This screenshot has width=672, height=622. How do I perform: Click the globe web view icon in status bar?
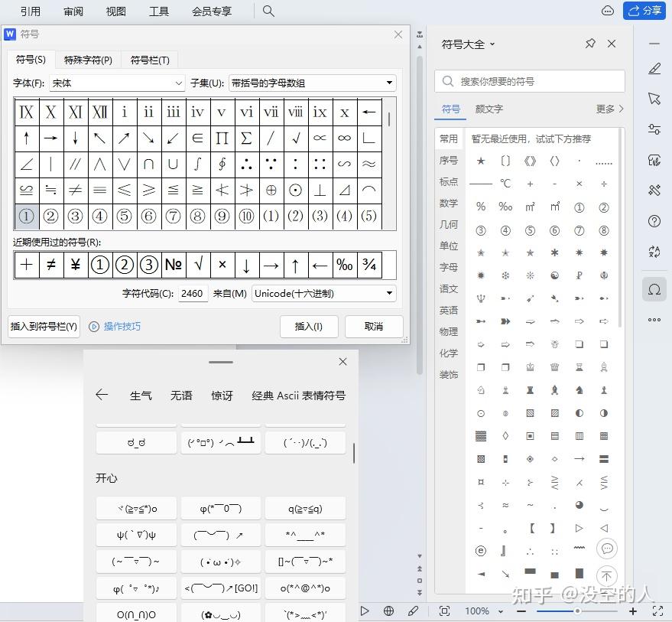click(x=388, y=611)
